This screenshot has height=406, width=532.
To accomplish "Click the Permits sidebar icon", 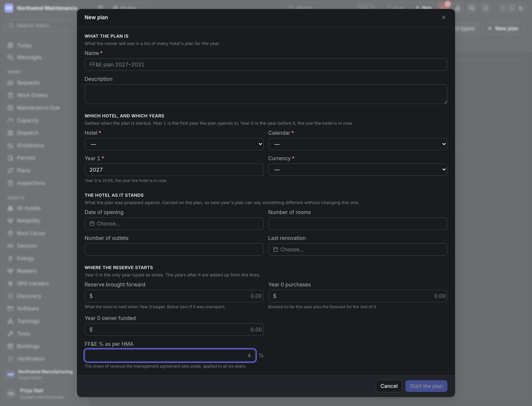I will tap(10, 158).
